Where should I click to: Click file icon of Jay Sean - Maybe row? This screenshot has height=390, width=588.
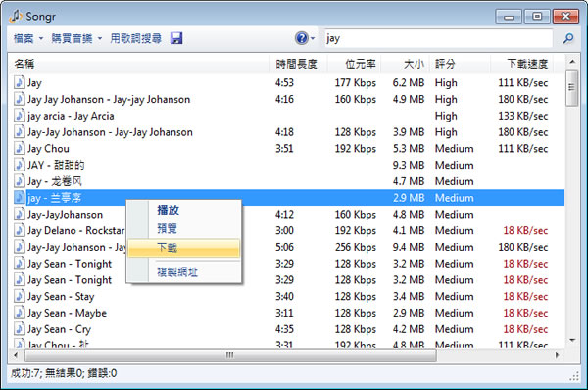coord(20,313)
